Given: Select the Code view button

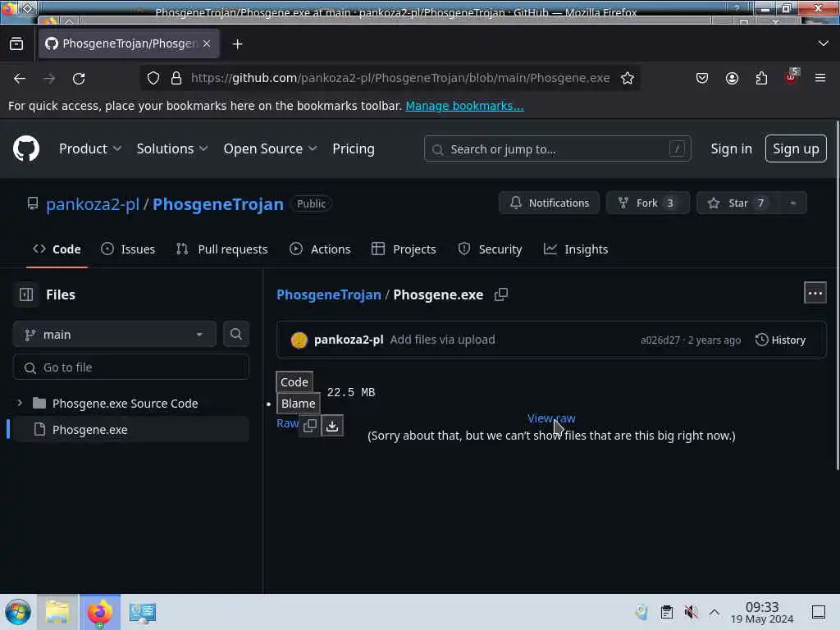Looking at the screenshot, I should click(294, 382).
